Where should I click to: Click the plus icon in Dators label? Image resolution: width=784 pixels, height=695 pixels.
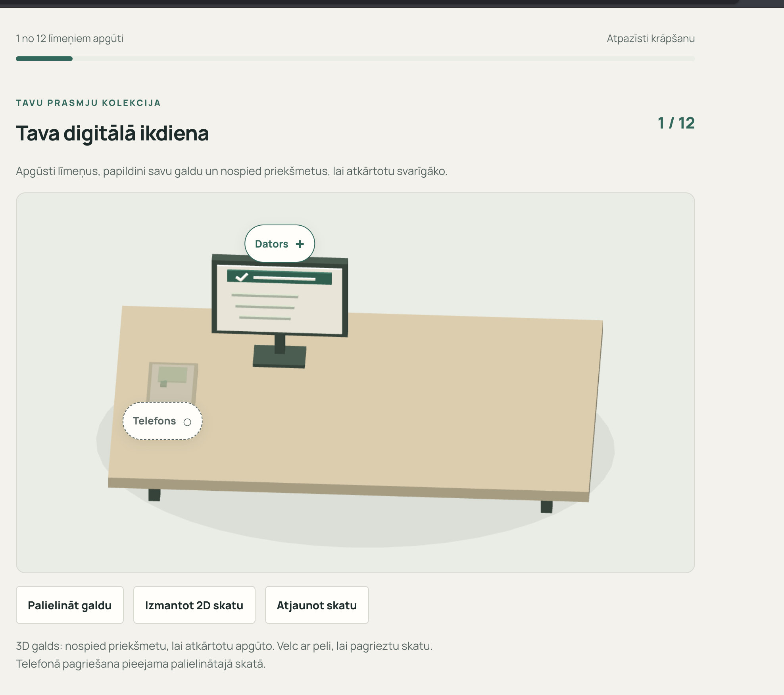click(x=300, y=244)
